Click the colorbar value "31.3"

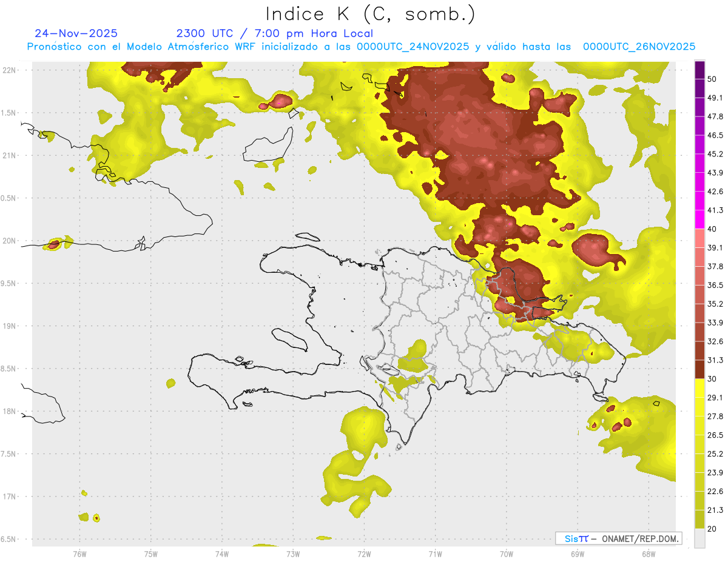point(715,360)
